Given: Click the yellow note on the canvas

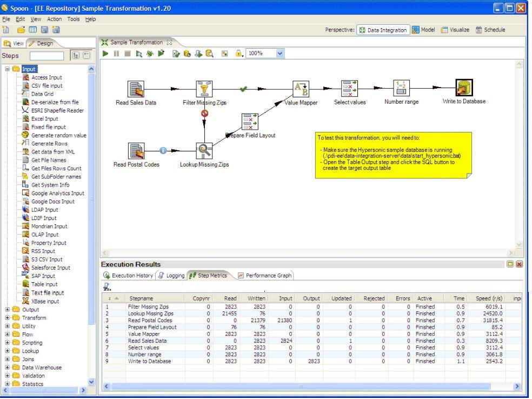Looking at the screenshot, I should tap(393, 155).
